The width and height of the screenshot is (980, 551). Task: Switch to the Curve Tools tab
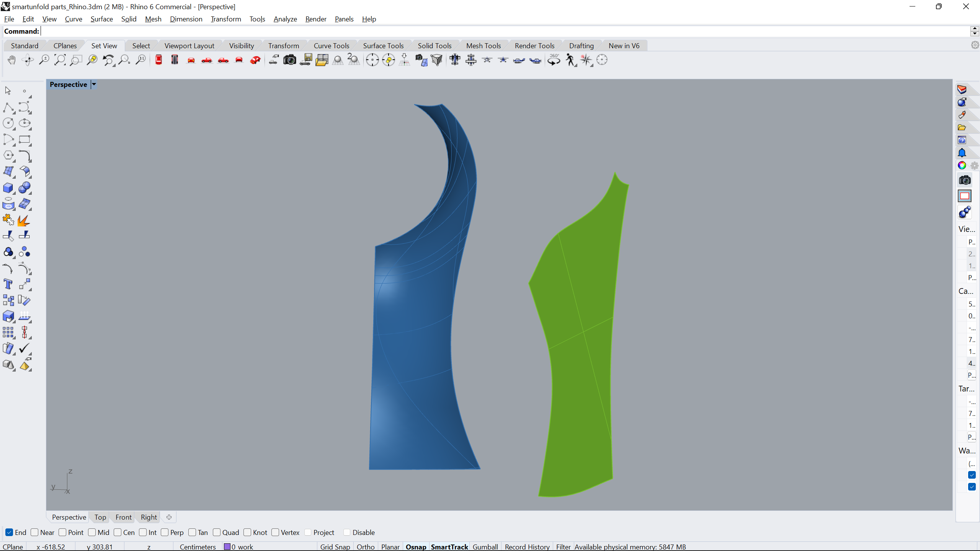(x=331, y=46)
